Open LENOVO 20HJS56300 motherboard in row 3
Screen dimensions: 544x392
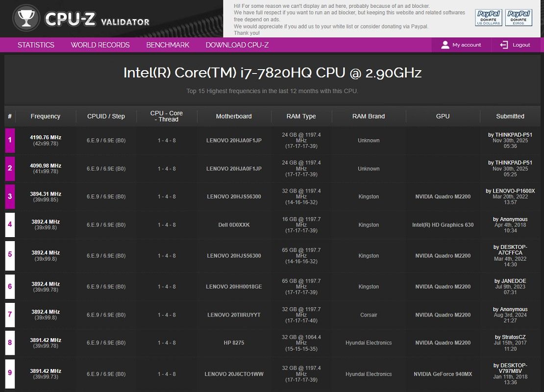pos(234,196)
